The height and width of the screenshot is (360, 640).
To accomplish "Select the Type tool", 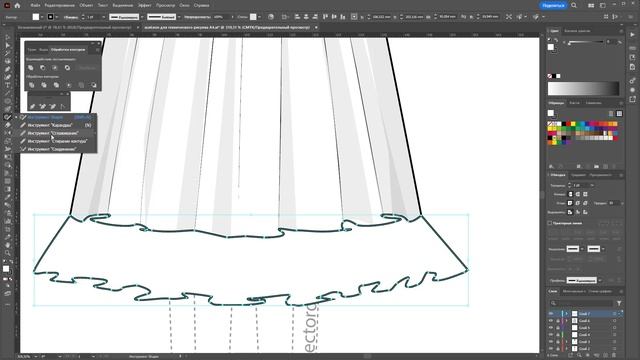I will [7, 85].
